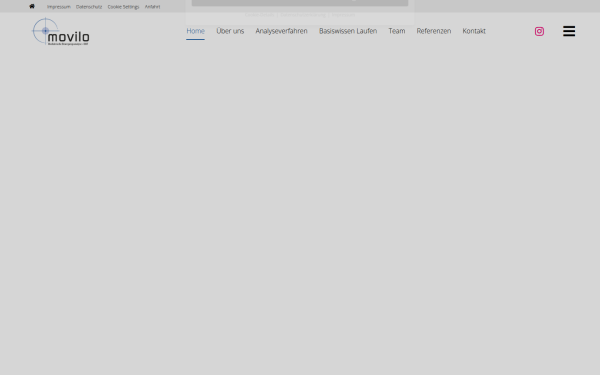Image resolution: width=600 pixels, height=375 pixels.
Task: View the Referenzen page
Action: pos(434,31)
